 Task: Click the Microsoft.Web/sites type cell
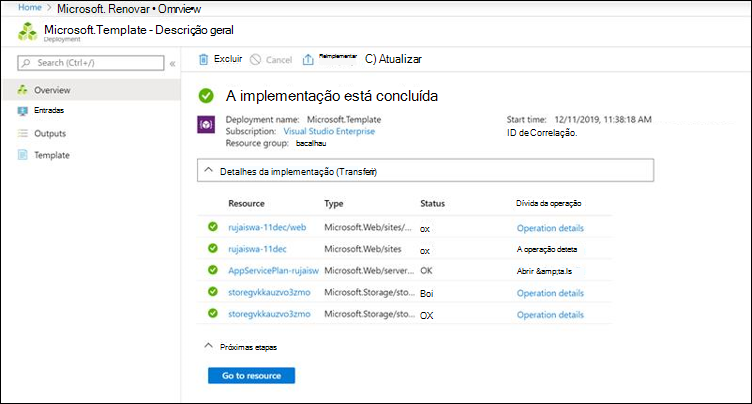point(363,249)
